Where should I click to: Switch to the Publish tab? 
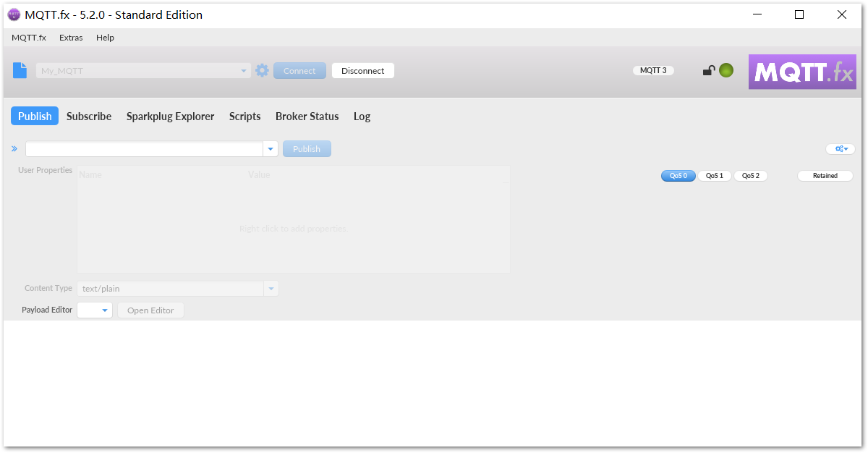pyautogui.click(x=35, y=116)
